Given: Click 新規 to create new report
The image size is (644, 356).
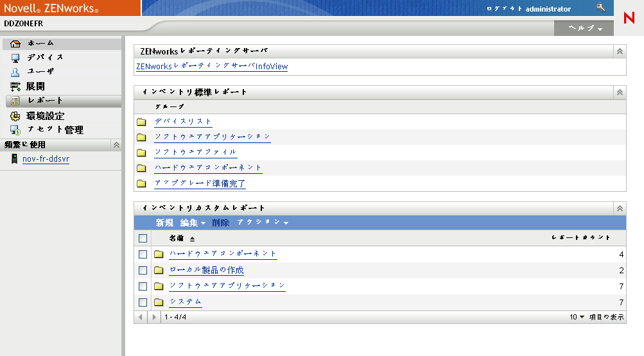Looking at the screenshot, I should (164, 223).
